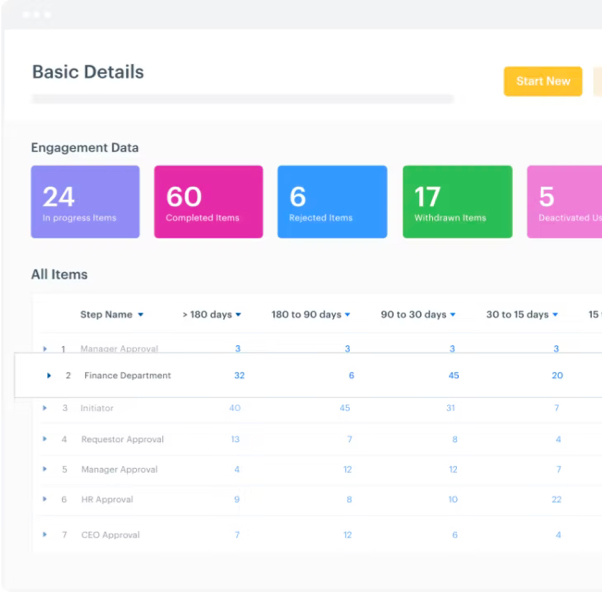
Task: Click the Start New button
Action: coord(542,81)
